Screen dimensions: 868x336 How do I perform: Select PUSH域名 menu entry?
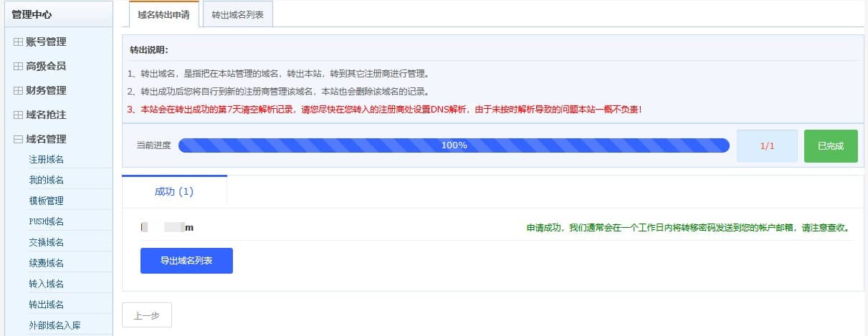tap(47, 221)
